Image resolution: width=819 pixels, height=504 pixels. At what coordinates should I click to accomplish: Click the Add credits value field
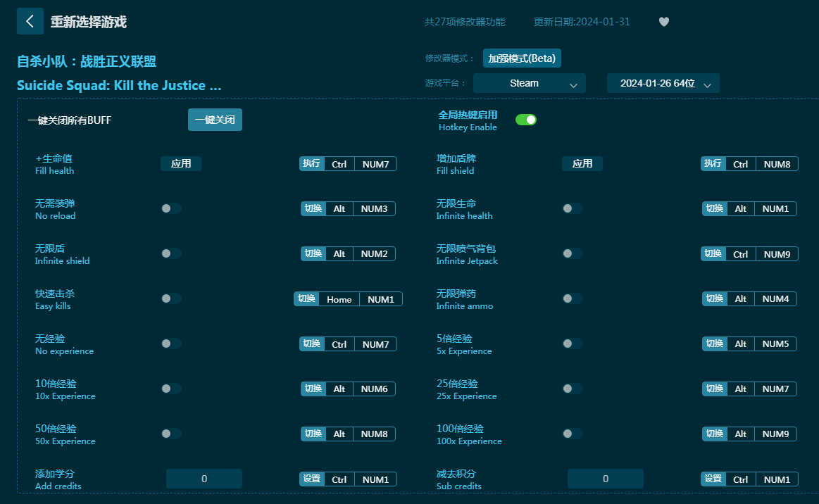pos(204,479)
